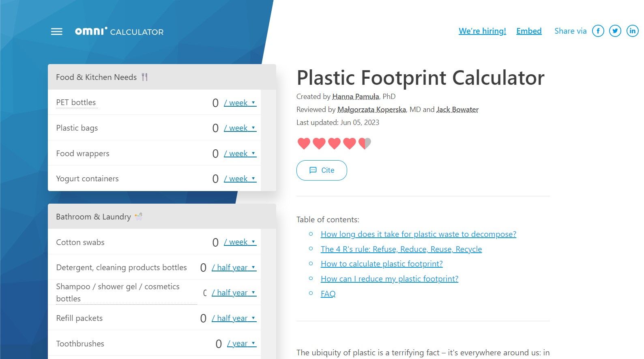Share the calculator via Twitter
644x359 pixels.
615,31
